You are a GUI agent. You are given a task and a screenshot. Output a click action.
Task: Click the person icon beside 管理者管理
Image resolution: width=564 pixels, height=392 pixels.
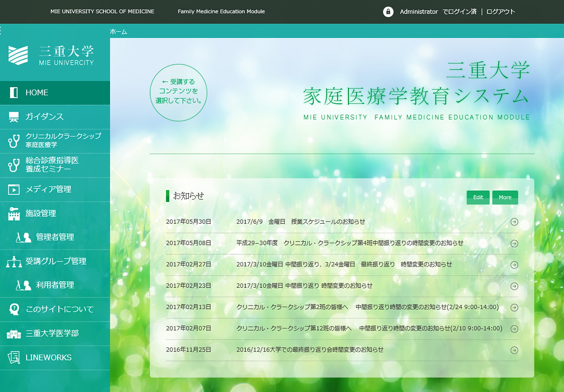pyautogui.click(x=25, y=237)
